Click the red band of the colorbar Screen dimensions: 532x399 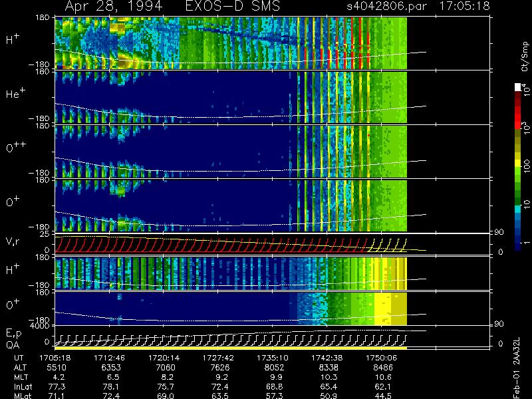pyautogui.click(x=518, y=117)
